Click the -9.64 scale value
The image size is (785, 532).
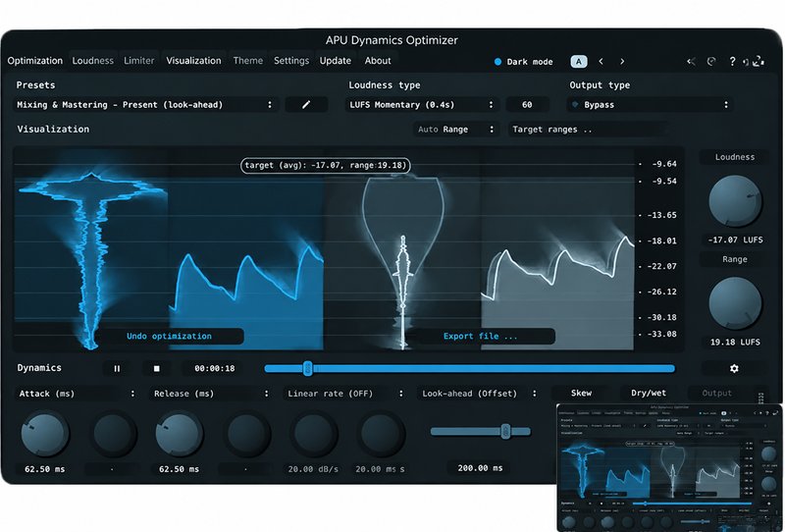(x=664, y=164)
